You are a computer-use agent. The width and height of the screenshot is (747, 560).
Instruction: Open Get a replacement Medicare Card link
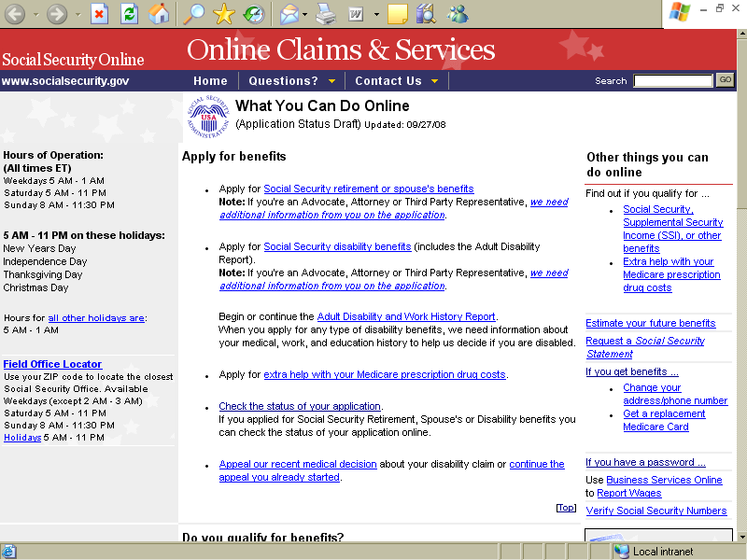point(664,421)
